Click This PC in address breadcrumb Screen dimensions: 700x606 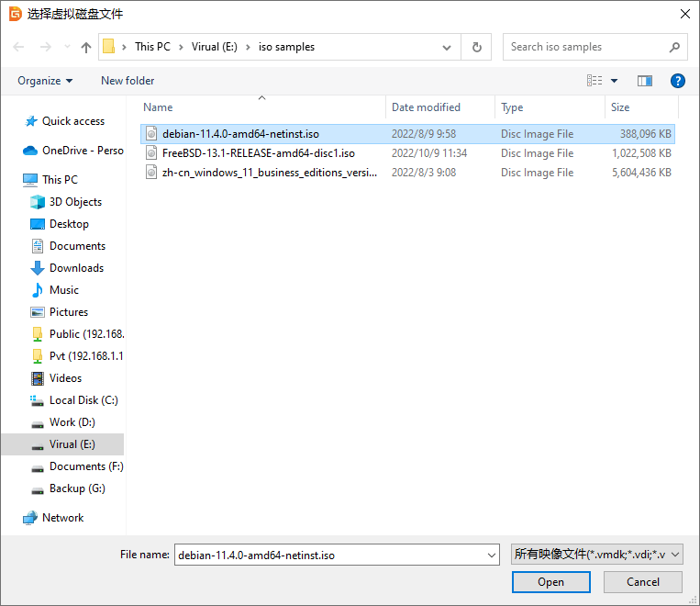click(152, 47)
